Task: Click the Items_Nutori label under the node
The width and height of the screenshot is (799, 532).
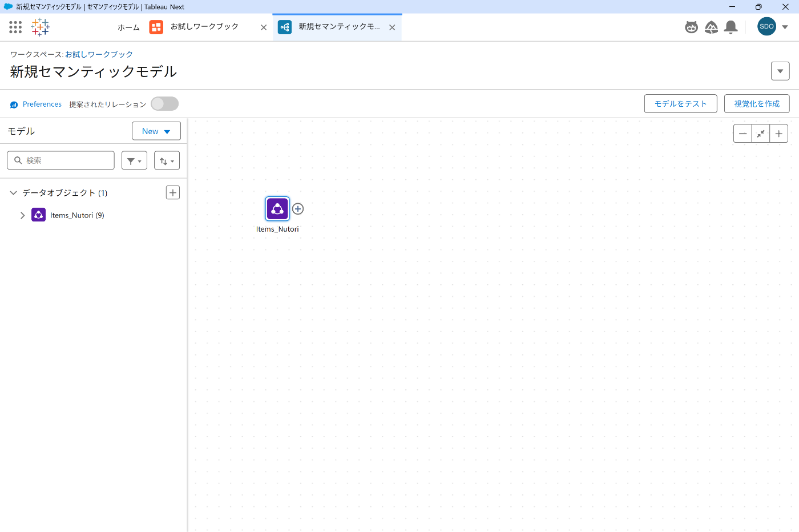Action: click(277, 229)
